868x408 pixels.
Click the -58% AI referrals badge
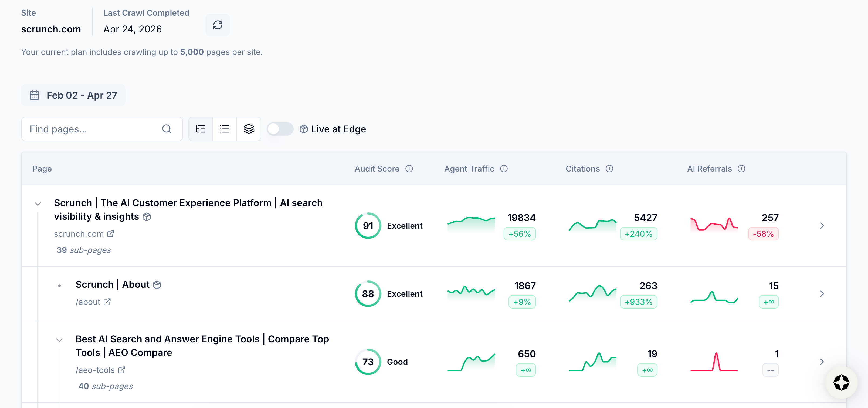[x=763, y=234]
